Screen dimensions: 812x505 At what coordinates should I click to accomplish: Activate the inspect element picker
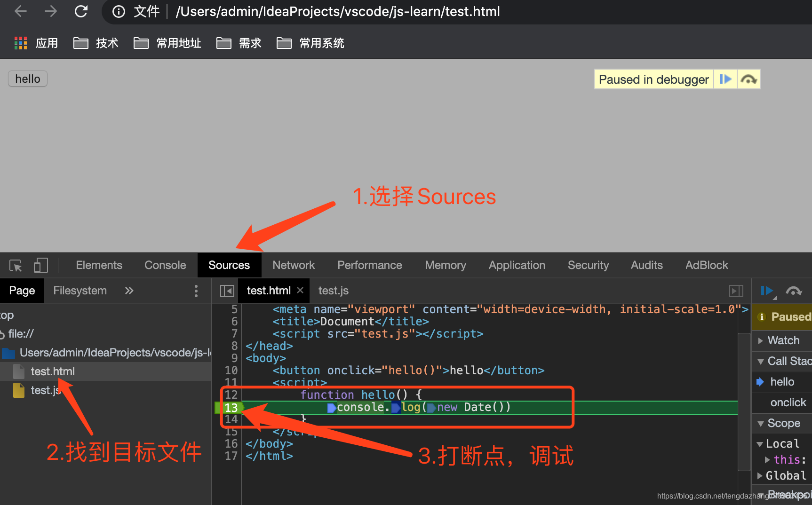click(16, 266)
